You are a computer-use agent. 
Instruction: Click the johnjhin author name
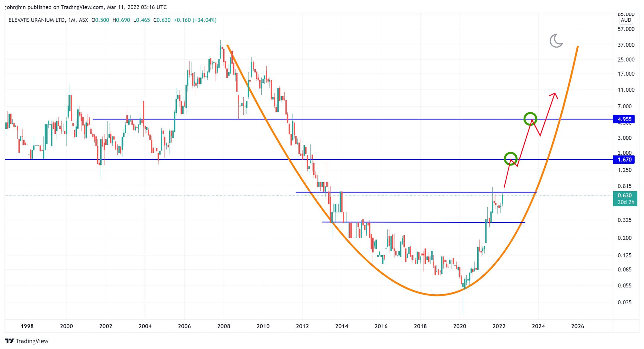click(x=15, y=7)
